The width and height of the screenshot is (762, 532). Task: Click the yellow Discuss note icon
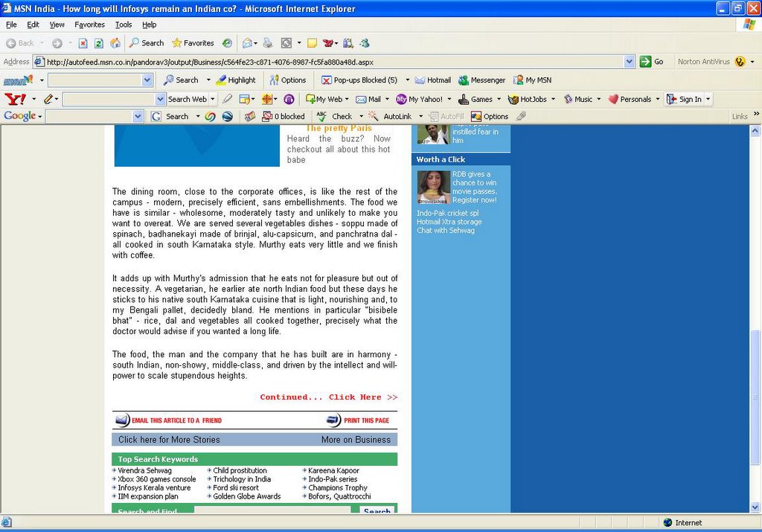tap(312, 43)
